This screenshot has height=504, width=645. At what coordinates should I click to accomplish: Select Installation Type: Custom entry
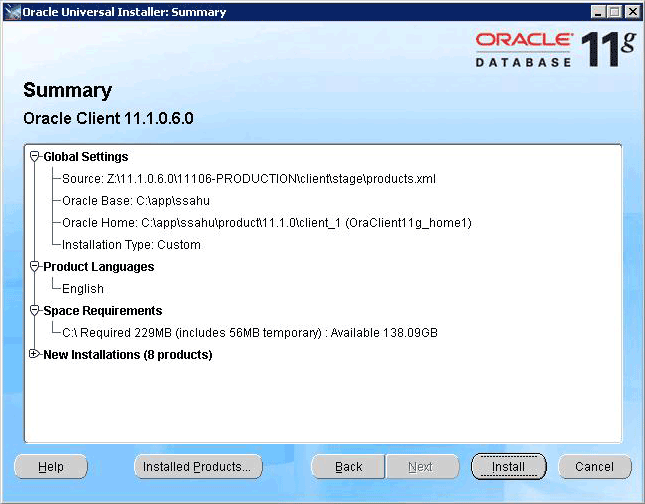coord(131,245)
